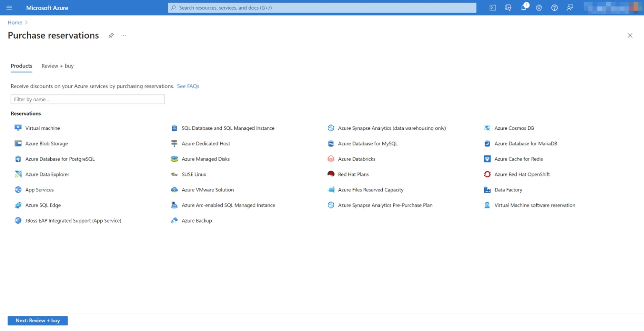Click the Filter by name field
644x331 pixels.
pos(88,99)
